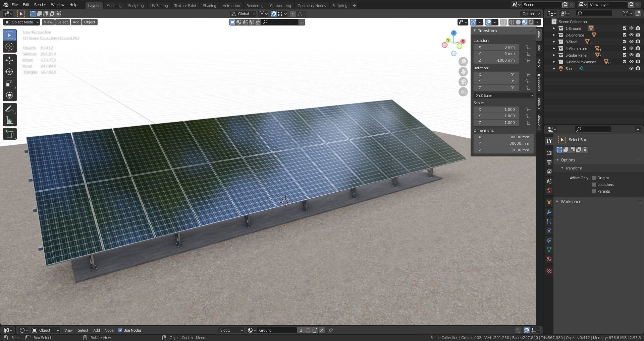Toggle camera view icon in viewport
The width and height of the screenshot is (644, 341).
click(463, 82)
